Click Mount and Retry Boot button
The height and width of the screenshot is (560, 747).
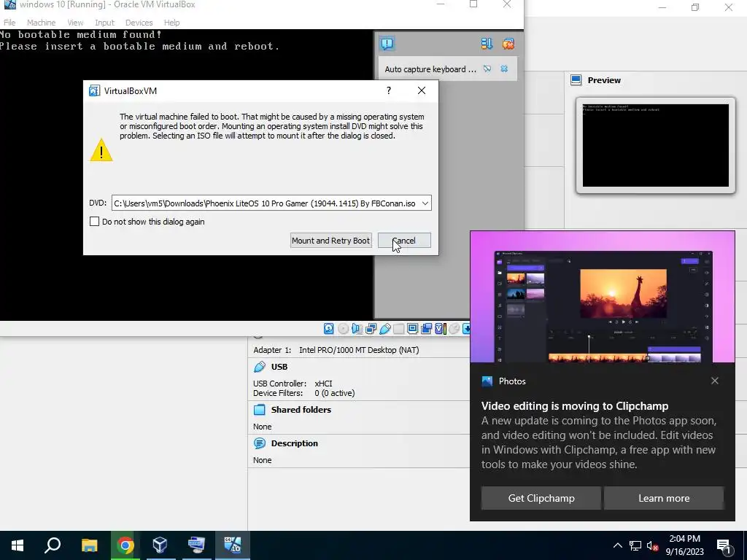pyautogui.click(x=330, y=241)
